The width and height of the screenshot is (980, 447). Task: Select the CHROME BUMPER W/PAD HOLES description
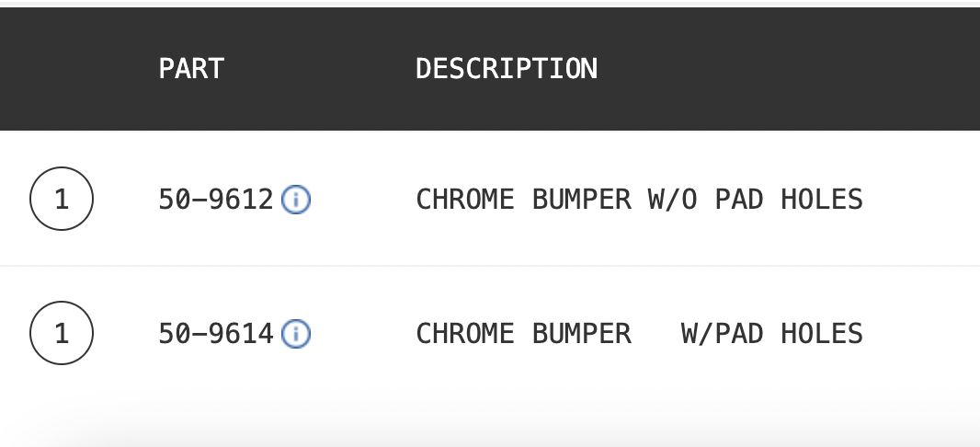639,334
